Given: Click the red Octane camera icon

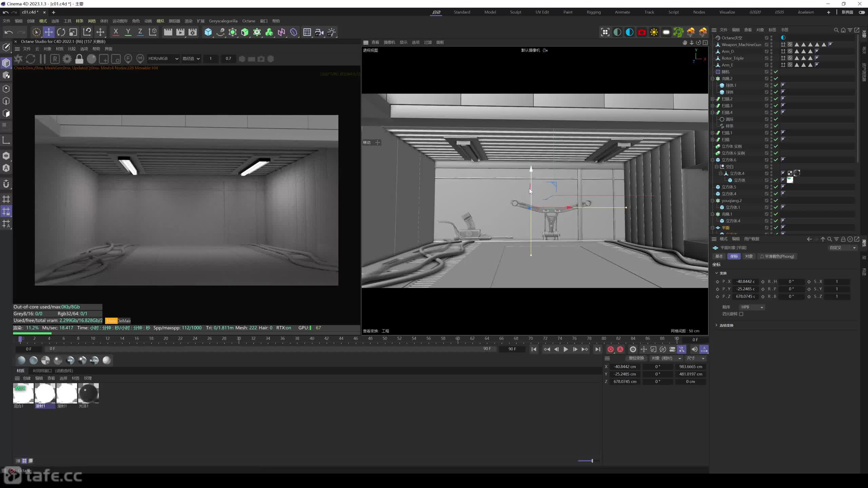Looking at the screenshot, I should pos(642,32).
